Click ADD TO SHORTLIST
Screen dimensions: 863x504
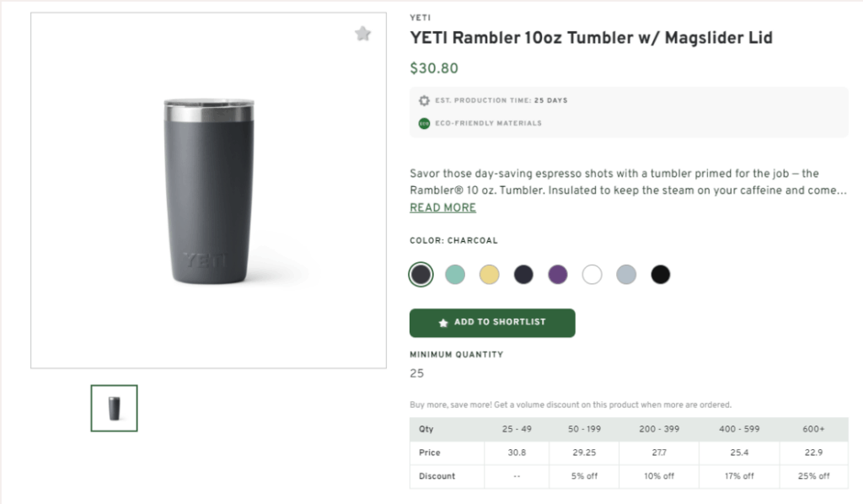pos(491,323)
